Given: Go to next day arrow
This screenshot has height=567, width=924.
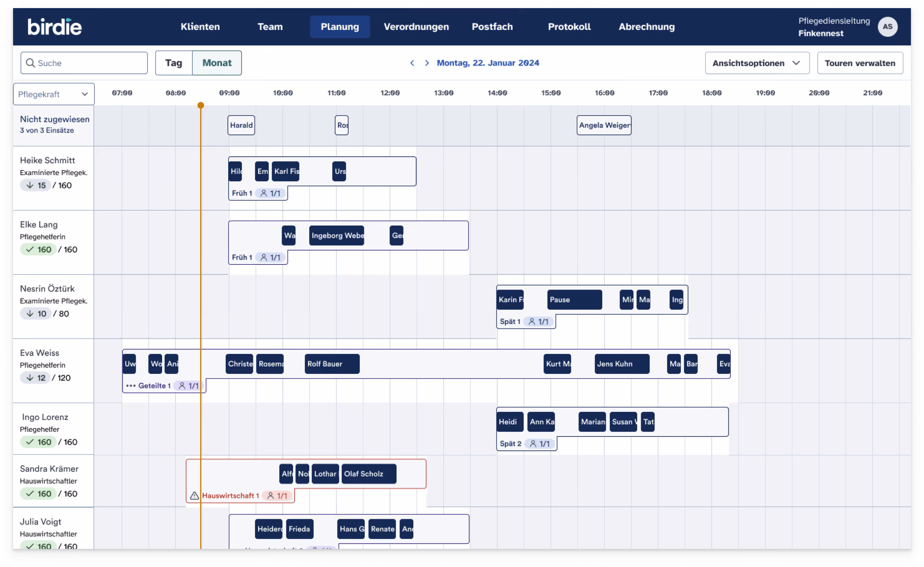Looking at the screenshot, I should 427,63.
